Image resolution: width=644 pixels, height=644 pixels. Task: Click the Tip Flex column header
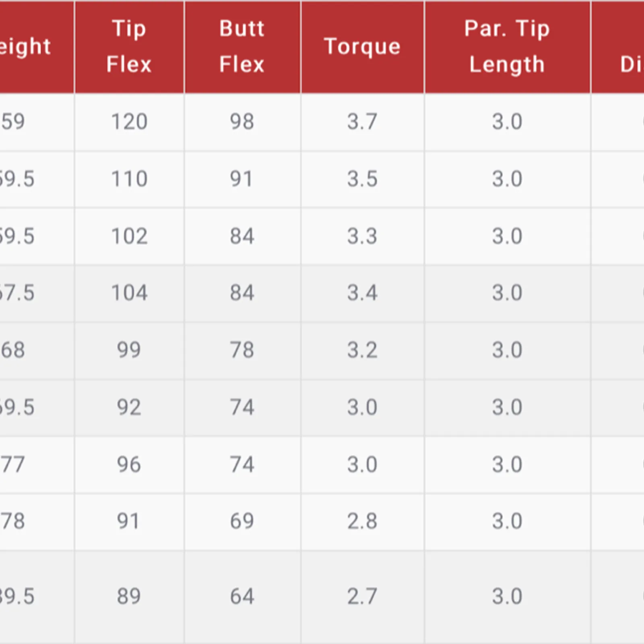[x=129, y=46]
